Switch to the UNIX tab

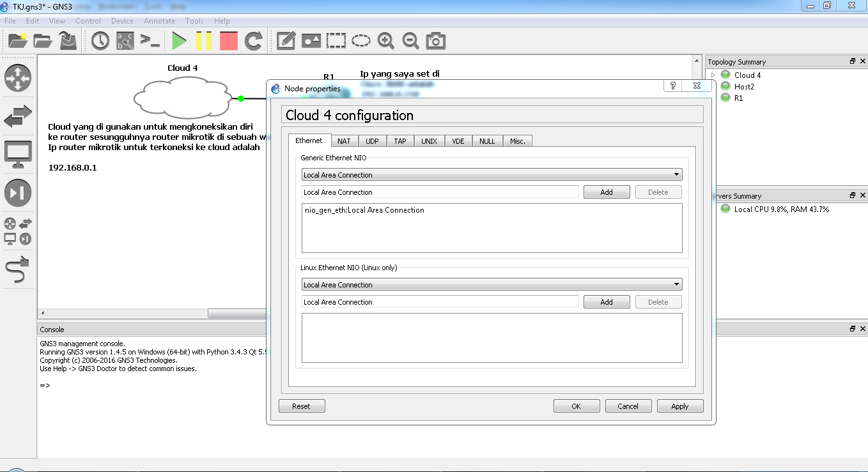[x=430, y=141]
